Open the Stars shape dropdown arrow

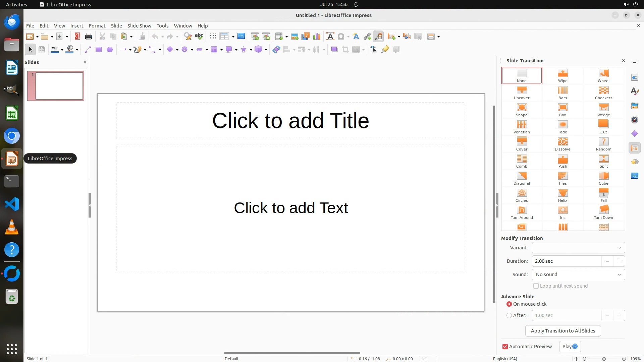coord(251,50)
